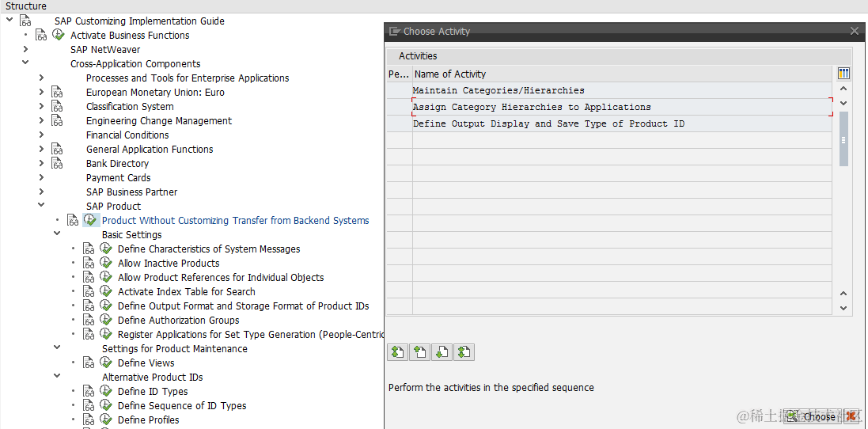This screenshot has height=429, width=868.
Task: Collapse the Basic Settings node
Action: [57, 234]
